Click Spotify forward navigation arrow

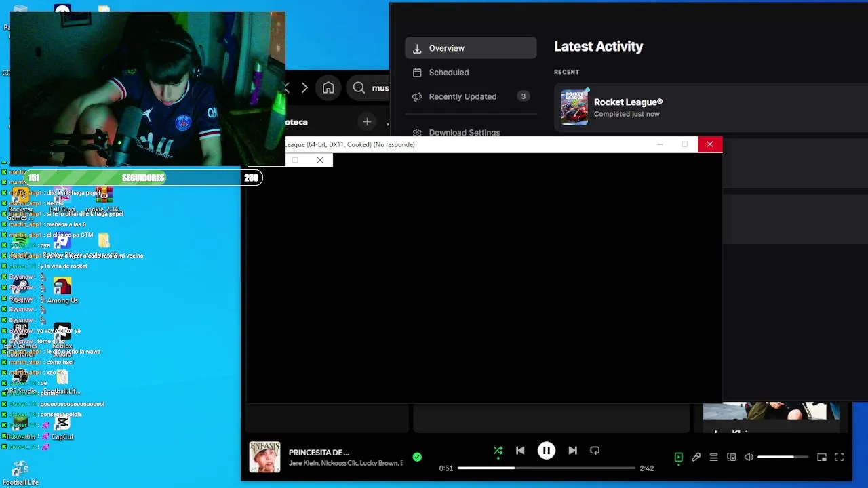(304, 88)
